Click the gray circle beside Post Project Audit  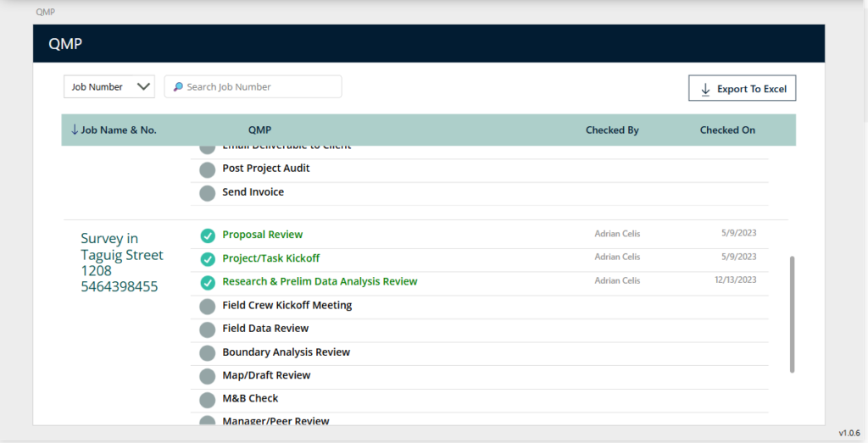click(208, 169)
